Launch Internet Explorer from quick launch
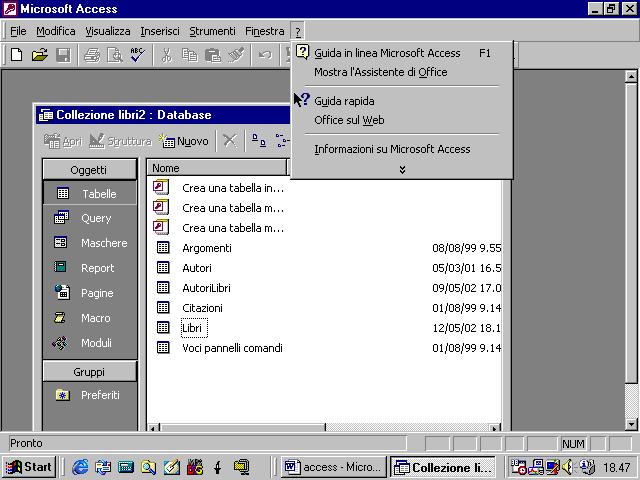 click(80, 467)
